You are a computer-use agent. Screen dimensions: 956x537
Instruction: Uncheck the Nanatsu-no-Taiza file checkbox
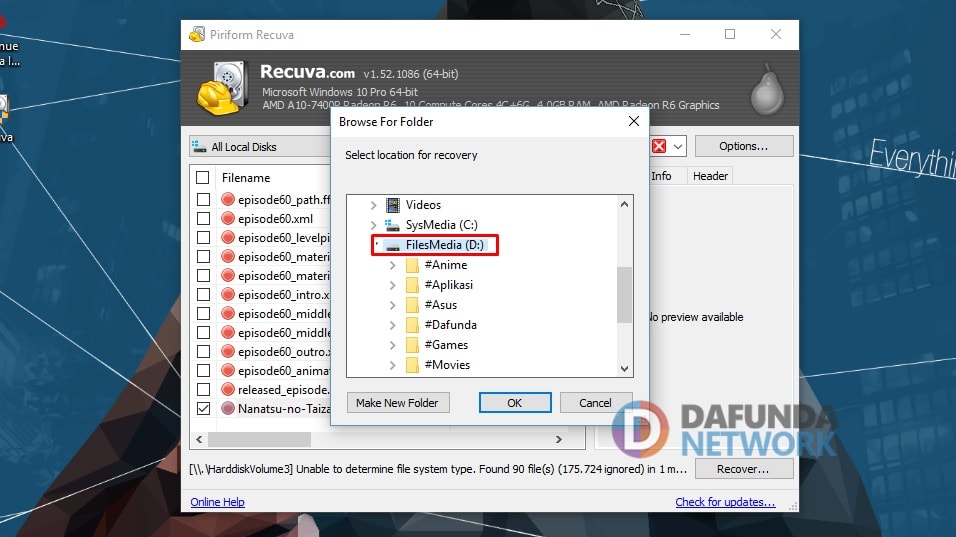203,408
